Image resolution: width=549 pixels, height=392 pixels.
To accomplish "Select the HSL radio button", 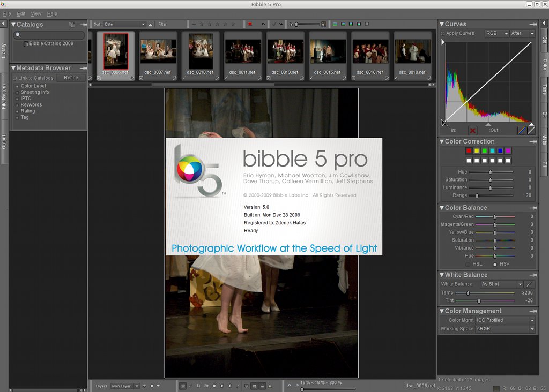I will pyautogui.click(x=468, y=264).
